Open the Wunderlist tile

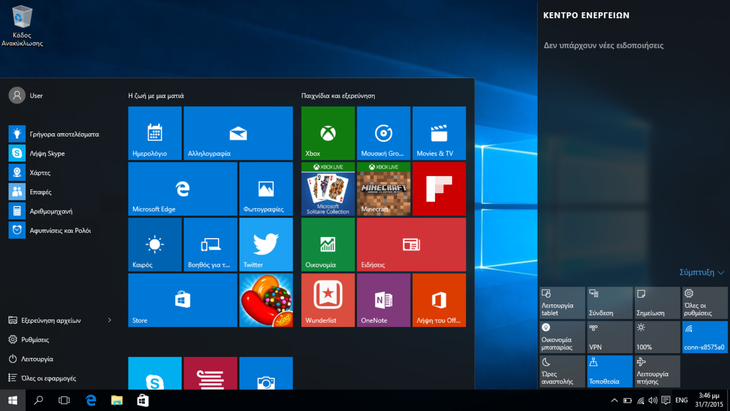(x=328, y=300)
